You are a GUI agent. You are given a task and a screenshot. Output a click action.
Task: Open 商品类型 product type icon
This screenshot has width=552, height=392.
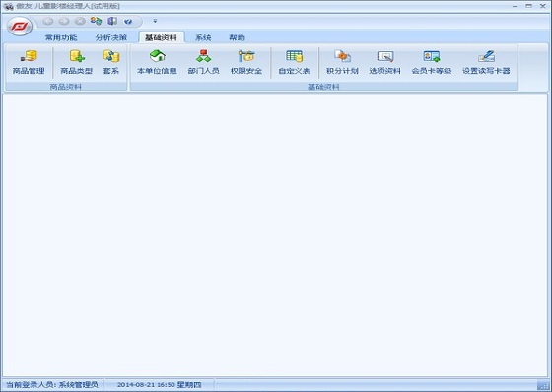click(77, 62)
